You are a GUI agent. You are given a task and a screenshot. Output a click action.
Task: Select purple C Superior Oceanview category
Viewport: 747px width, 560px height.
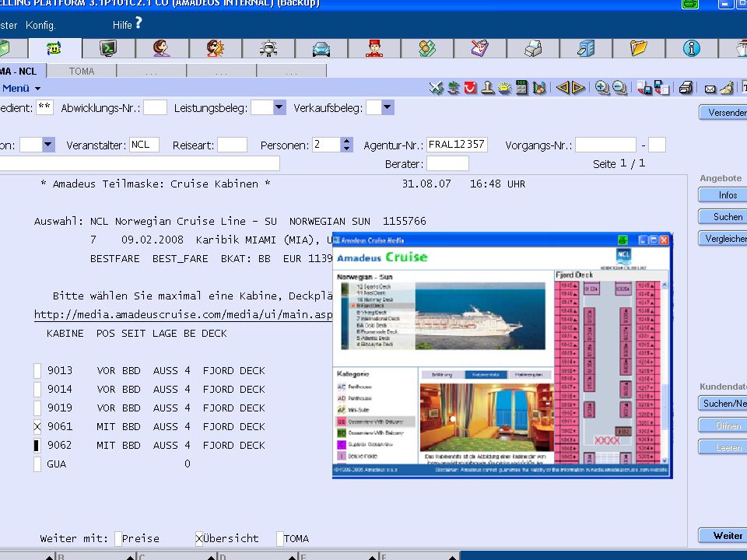coord(366,444)
